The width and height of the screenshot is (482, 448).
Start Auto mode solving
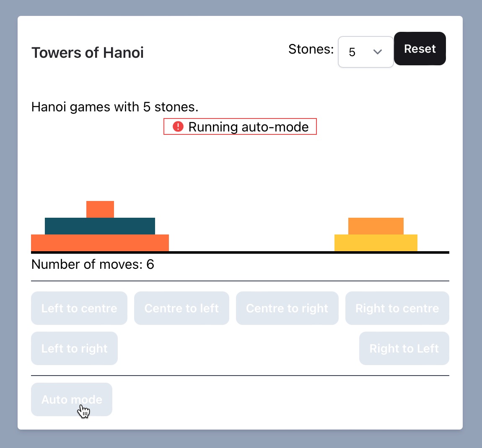[72, 399]
